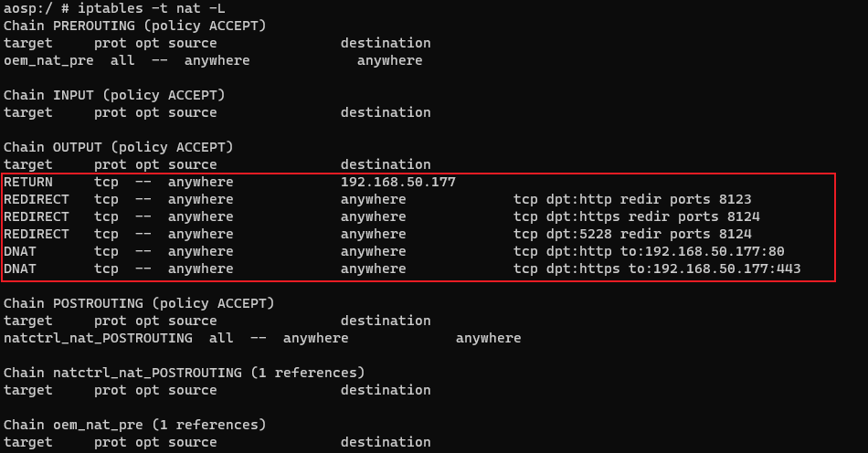Click the Chain PREROUTING header line

(135, 26)
